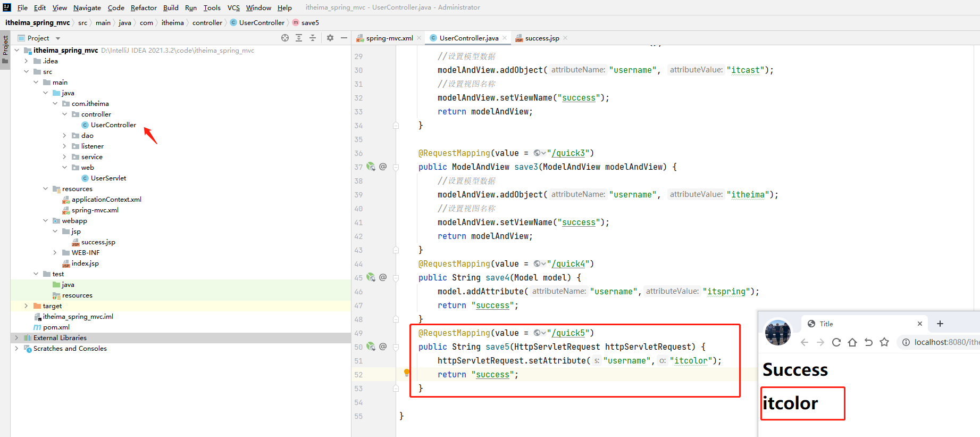The height and width of the screenshot is (437, 980).
Task: Expand External Libraries node
Action: pos(16,337)
